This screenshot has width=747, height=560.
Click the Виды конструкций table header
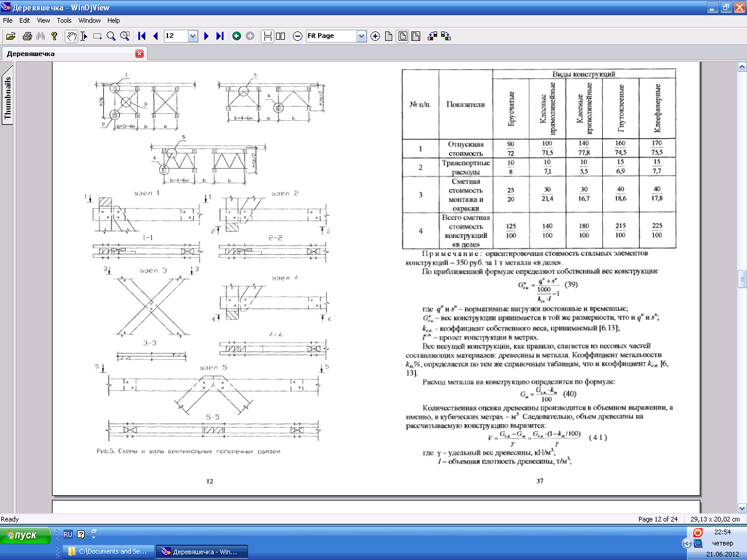click(x=584, y=74)
